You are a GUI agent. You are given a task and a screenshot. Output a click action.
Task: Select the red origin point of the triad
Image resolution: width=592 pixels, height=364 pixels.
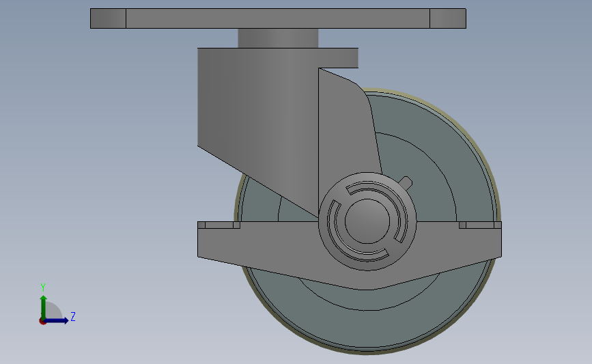pos(42,321)
